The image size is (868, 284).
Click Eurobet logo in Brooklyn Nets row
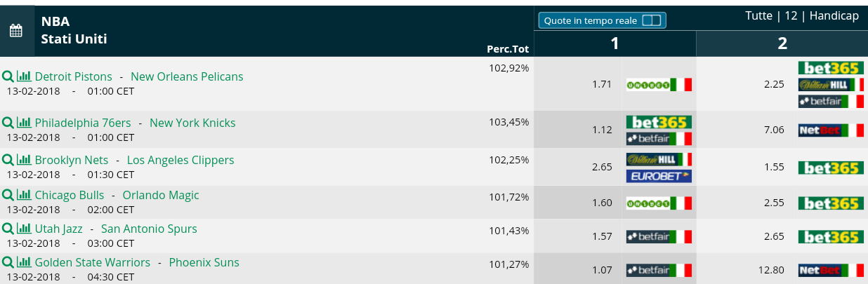pos(659,176)
